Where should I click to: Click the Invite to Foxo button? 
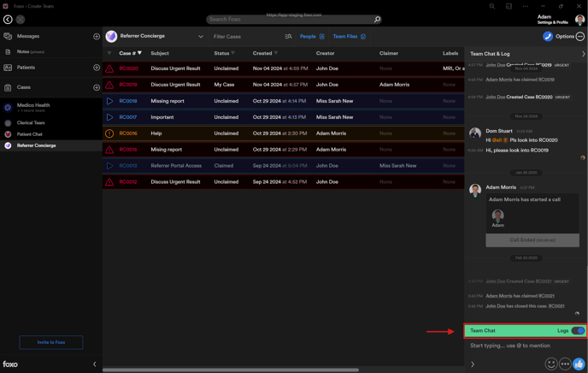pyautogui.click(x=51, y=342)
